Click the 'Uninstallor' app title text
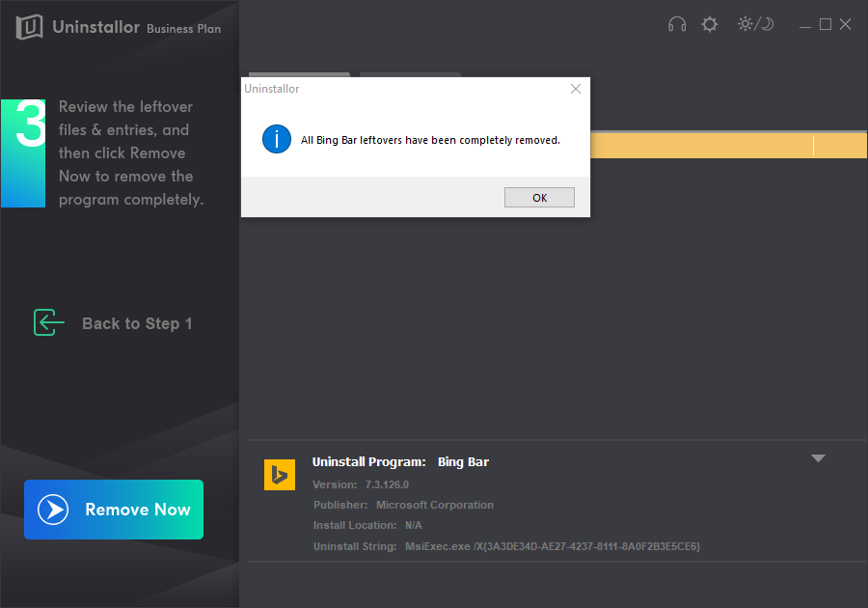868x608 pixels. point(95,27)
